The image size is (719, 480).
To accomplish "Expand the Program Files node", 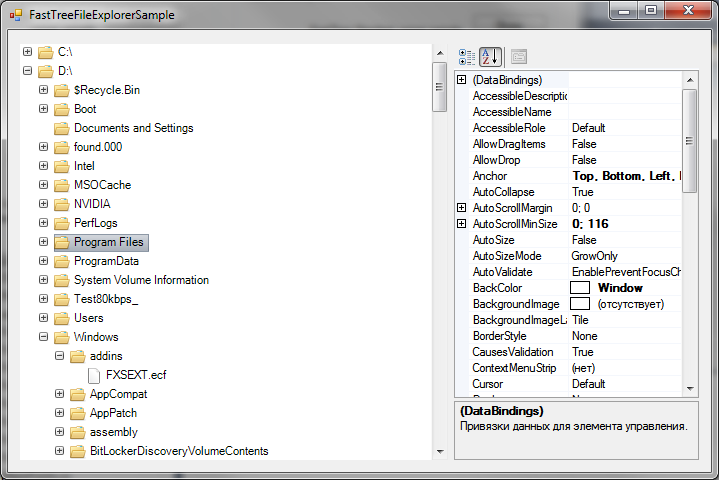I will (x=44, y=242).
